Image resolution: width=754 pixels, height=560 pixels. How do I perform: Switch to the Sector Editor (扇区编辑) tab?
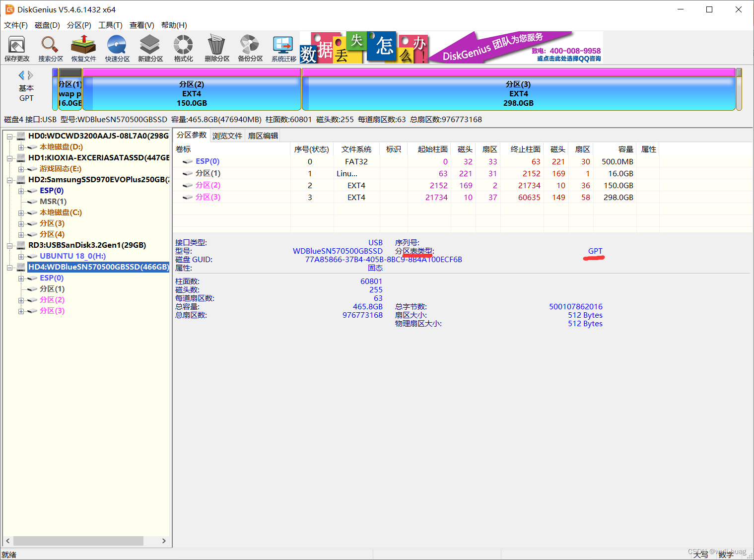(x=263, y=136)
